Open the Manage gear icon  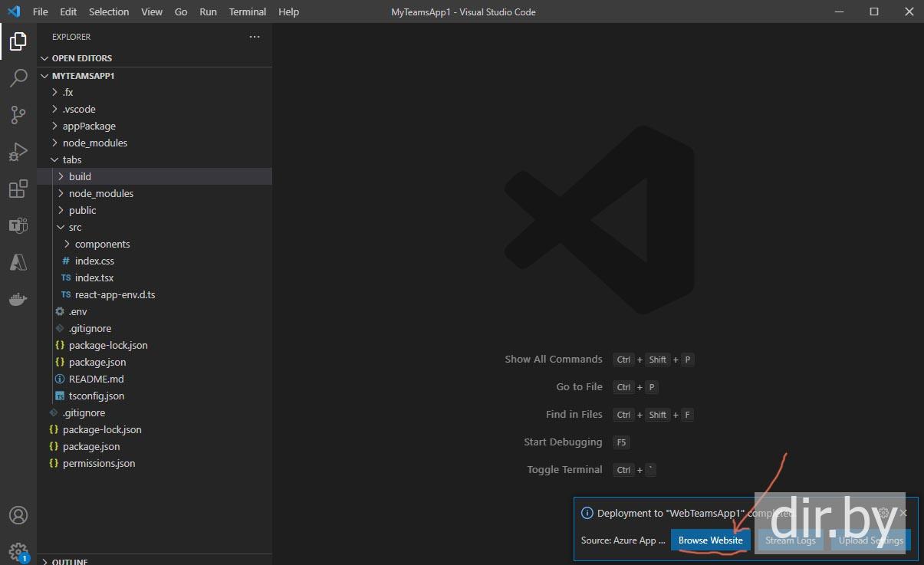click(x=18, y=550)
